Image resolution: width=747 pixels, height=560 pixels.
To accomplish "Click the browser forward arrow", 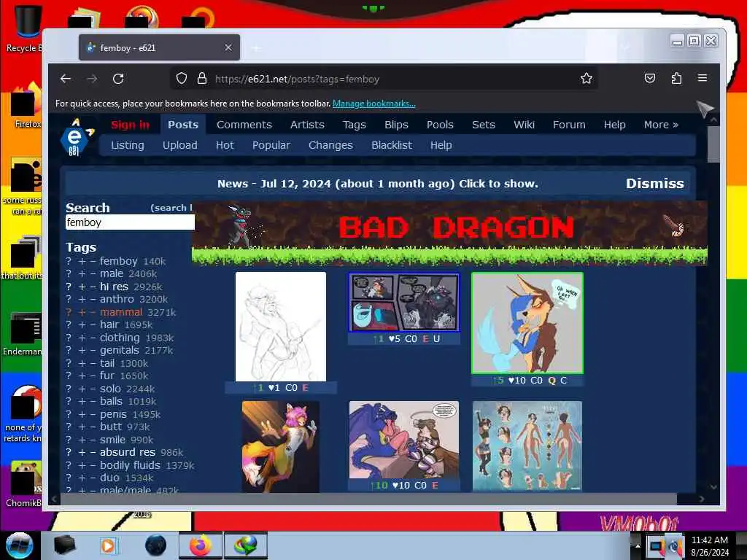I will pyautogui.click(x=92, y=79).
